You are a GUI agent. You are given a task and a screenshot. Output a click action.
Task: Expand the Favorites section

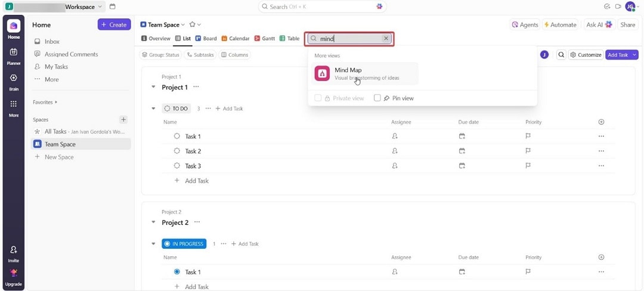click(45, 102)
